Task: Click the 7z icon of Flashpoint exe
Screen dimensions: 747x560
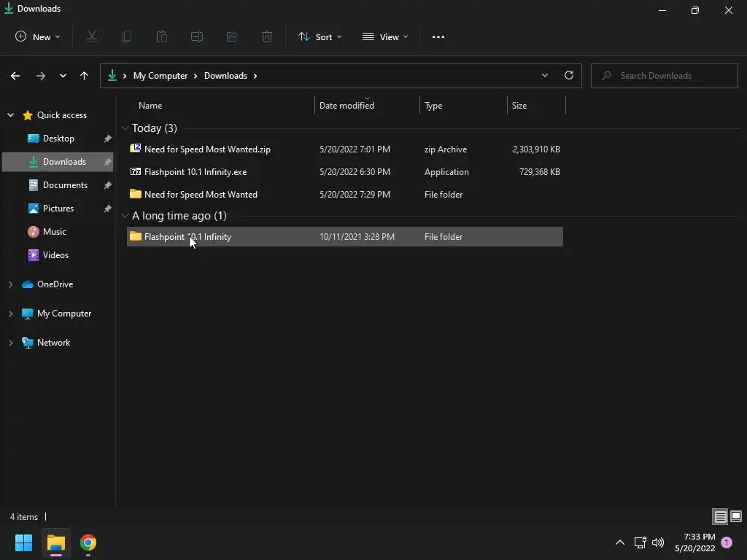Action: click(x=135, y=171)
